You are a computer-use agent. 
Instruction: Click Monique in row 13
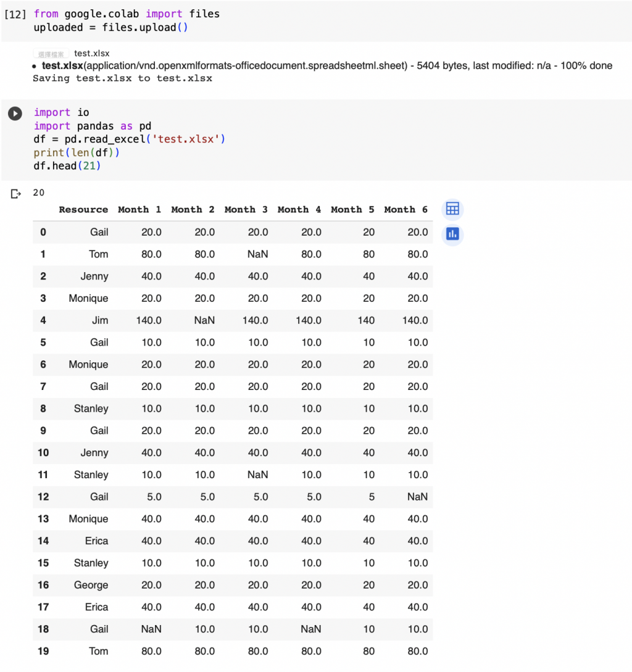(x=88, y=519)
